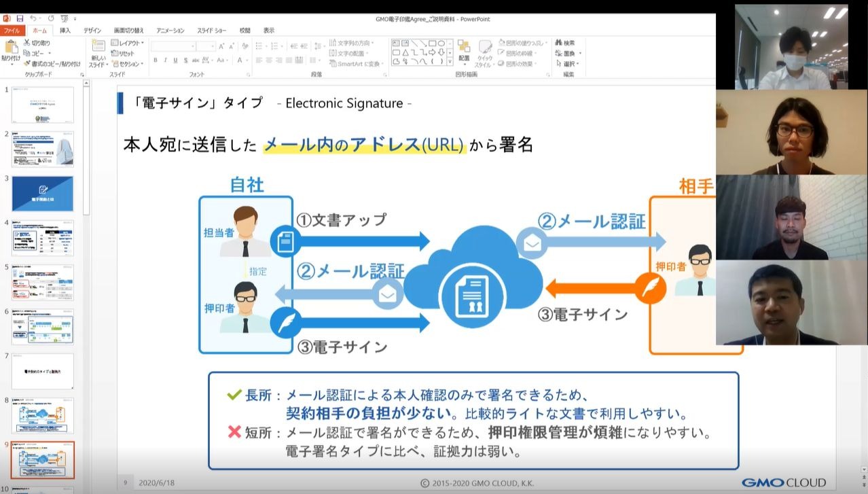This screenshot has width=868, height=494.
Task: Click 置換 (Replace) button
Action: [x=568, y=53]
